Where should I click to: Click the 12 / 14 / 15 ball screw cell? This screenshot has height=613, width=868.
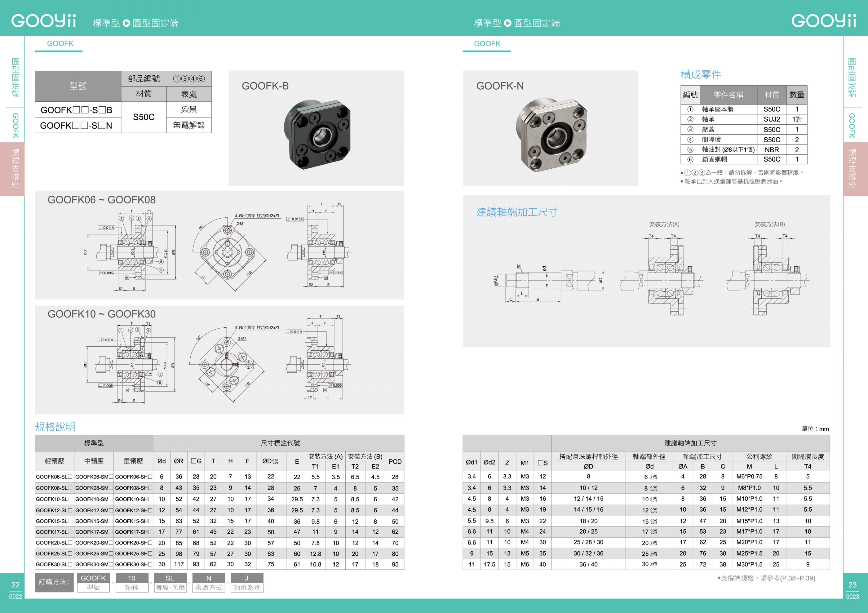(589, 499)
